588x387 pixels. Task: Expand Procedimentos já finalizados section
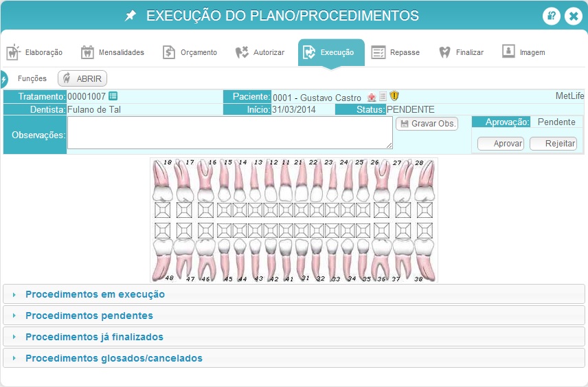point(293,337)
